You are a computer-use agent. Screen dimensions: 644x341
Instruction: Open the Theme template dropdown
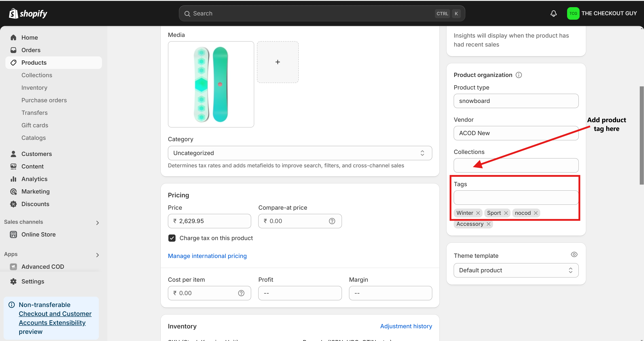pos(516,271)
